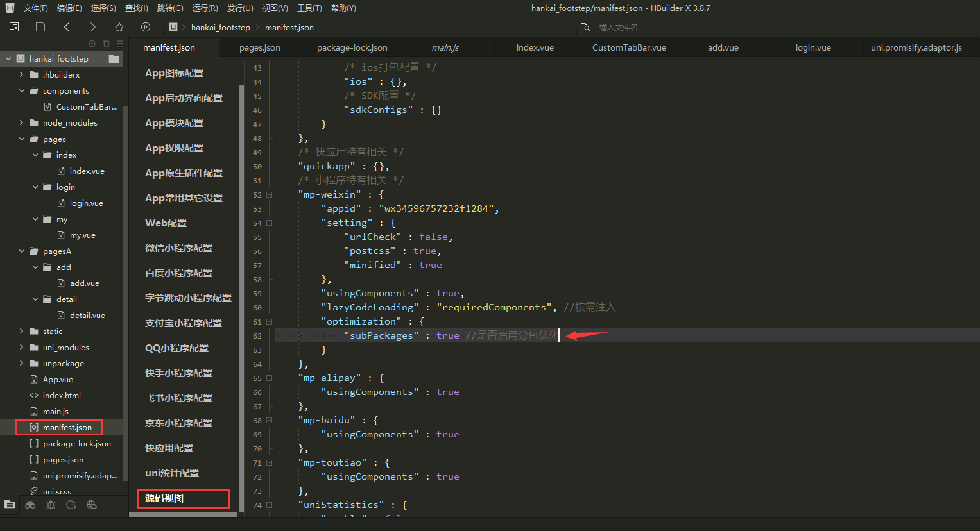This screenshot has width=980, height=531.
Task: Fold the mp-alipay block at line 65
Action: coord(269,378)
